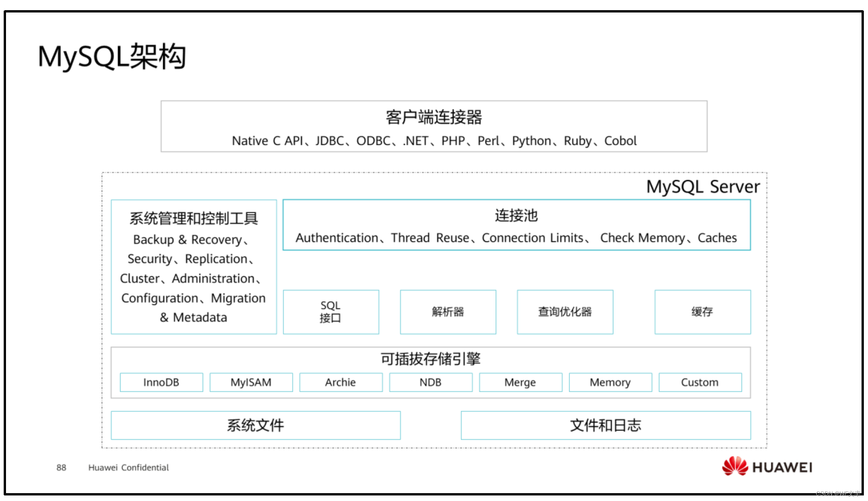Select the InnoDB engine box
This screenshot has width=868, height=501.
click(161, 382)
